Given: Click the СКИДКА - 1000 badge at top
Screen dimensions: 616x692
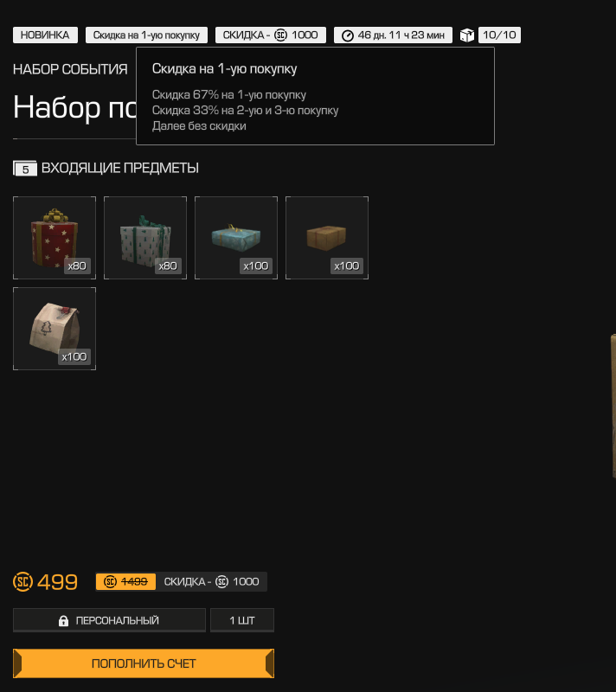Looking at the screenshot, I should (x=271, y=35).
